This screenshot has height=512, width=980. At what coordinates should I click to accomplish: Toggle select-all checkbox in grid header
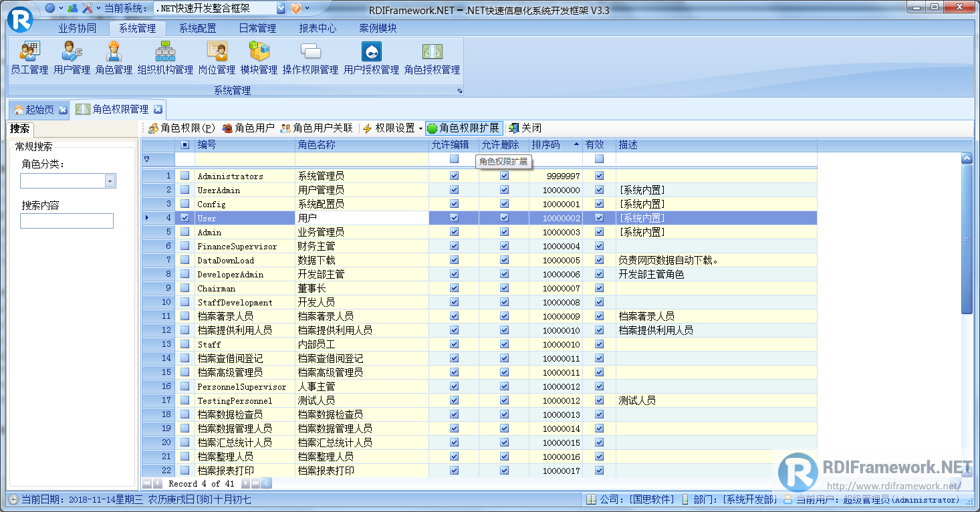tap(185, 144)
